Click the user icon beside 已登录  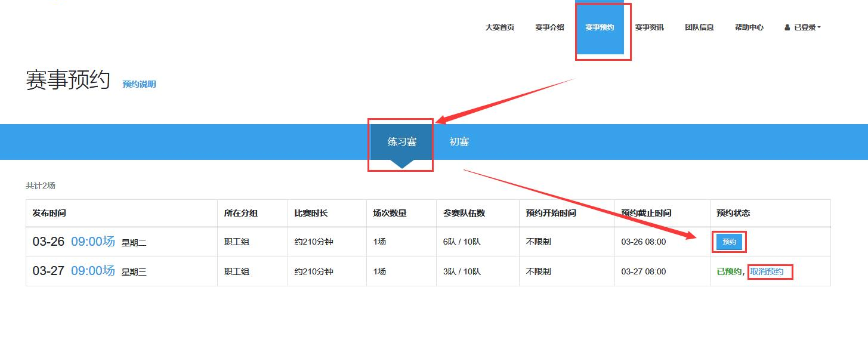click(787, 27)
